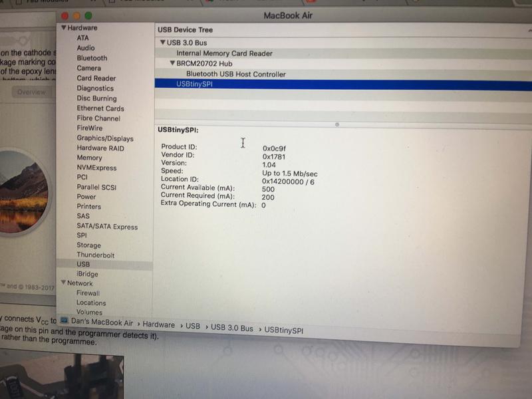Image resolution: width=532 pixels, height=399 pixels.
Task: Collapse the BRCM20702 Hub disclosure triangle
Action: [172, 63]
